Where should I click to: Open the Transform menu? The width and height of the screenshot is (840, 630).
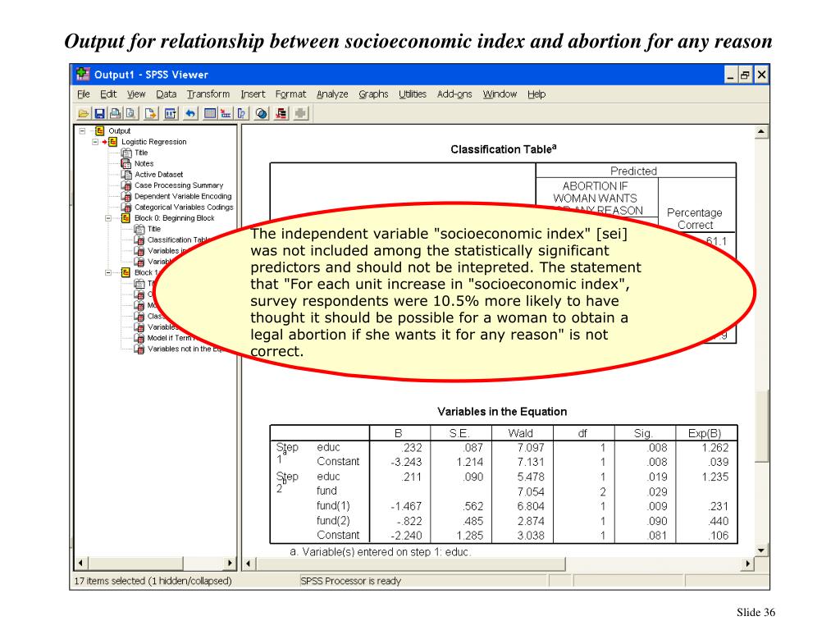(x=208, y=94)
